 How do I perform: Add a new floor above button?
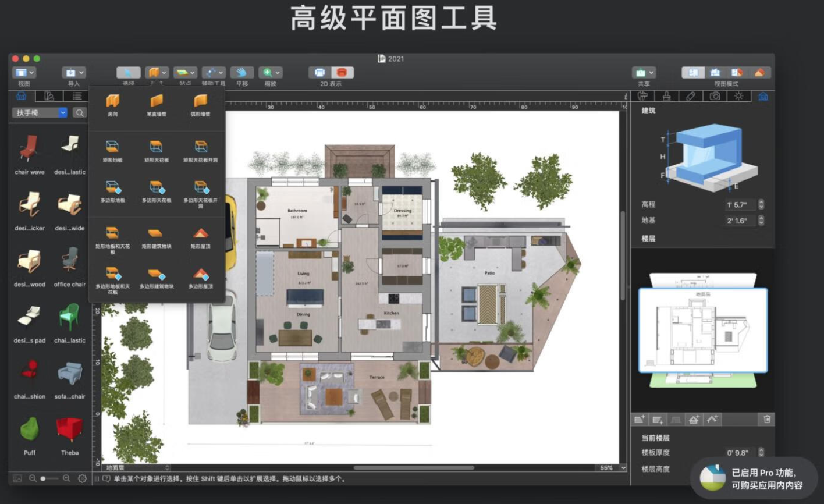[x=640, y=419]
